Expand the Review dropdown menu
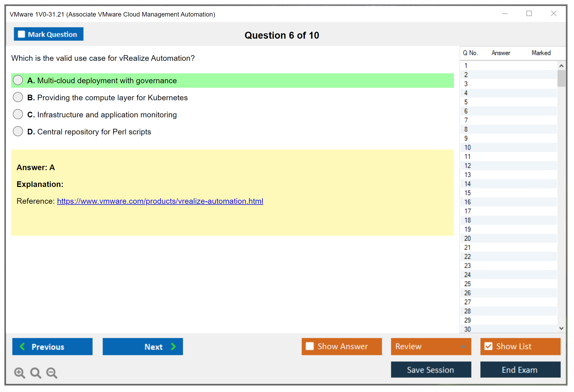Viewport: 574px width, 392px height. [x=463, y=346]
